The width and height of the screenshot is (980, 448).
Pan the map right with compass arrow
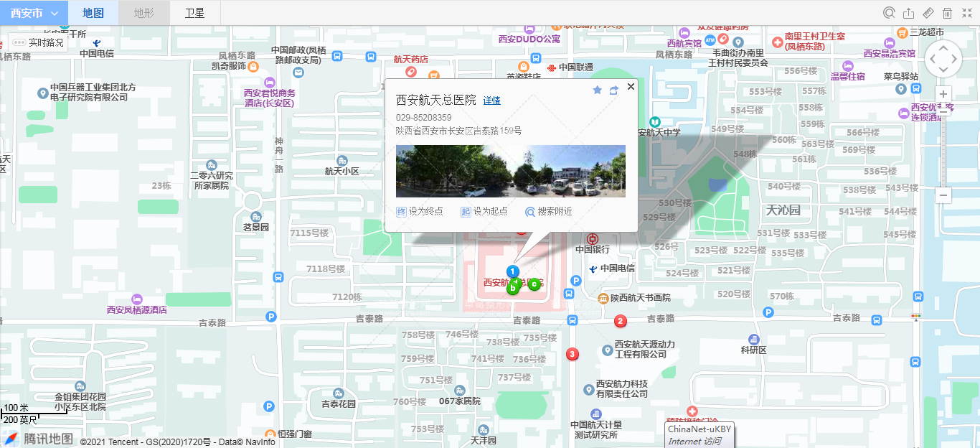pos(955,60)
